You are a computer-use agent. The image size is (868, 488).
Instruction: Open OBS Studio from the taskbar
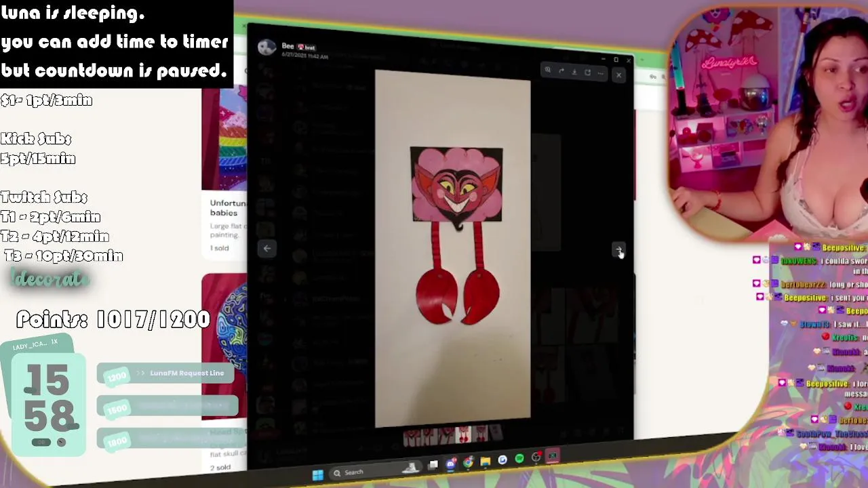pyautogui.click(x=536, y=456)
